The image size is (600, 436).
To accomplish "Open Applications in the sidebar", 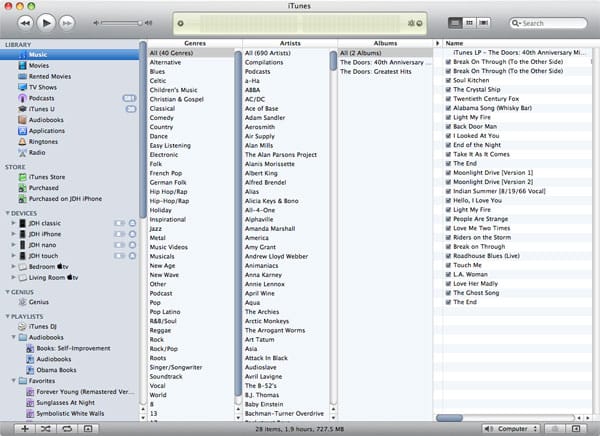I will [x=47, y=131].
